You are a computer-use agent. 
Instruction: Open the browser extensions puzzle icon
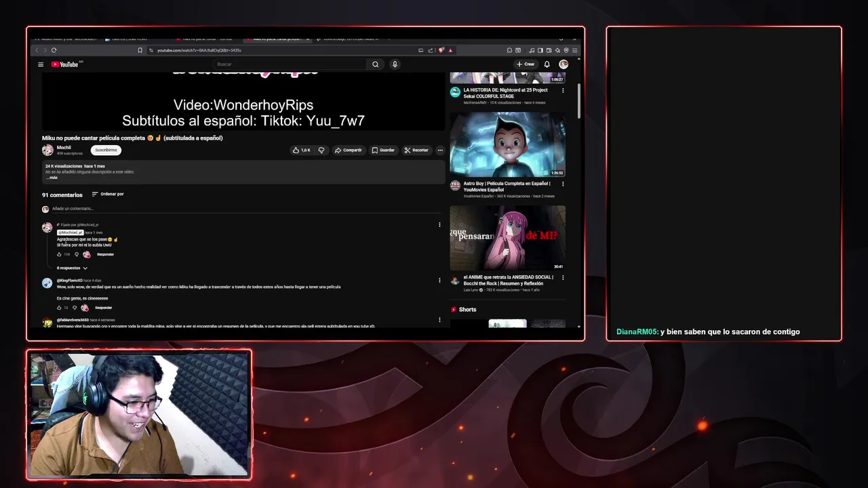pos(509,50)
